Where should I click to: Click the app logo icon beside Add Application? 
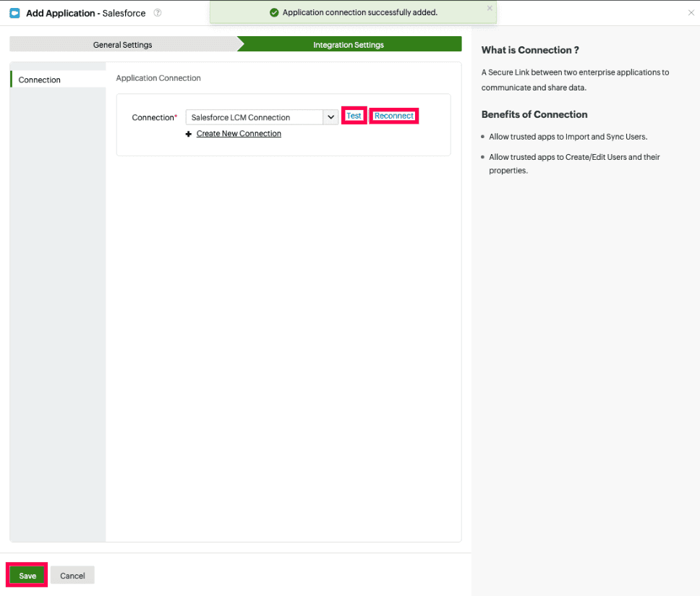pos(15,13)
